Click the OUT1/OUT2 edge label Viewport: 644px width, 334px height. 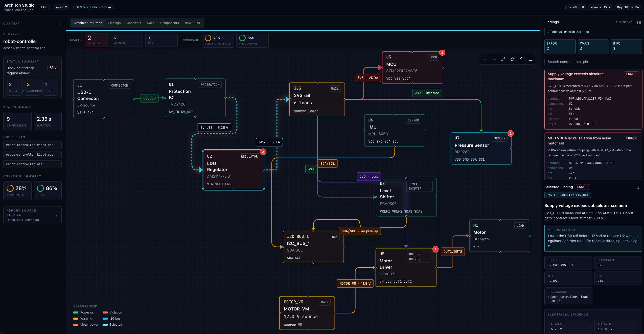pyautogui.click(x=453, y=252)
